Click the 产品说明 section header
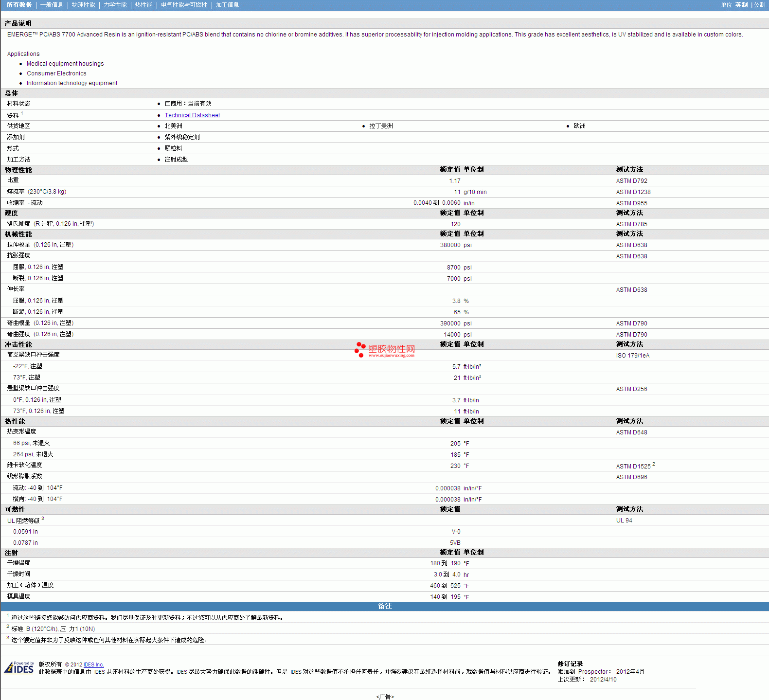The height and width of the screenshot is (700, 769). coord(18,23)
